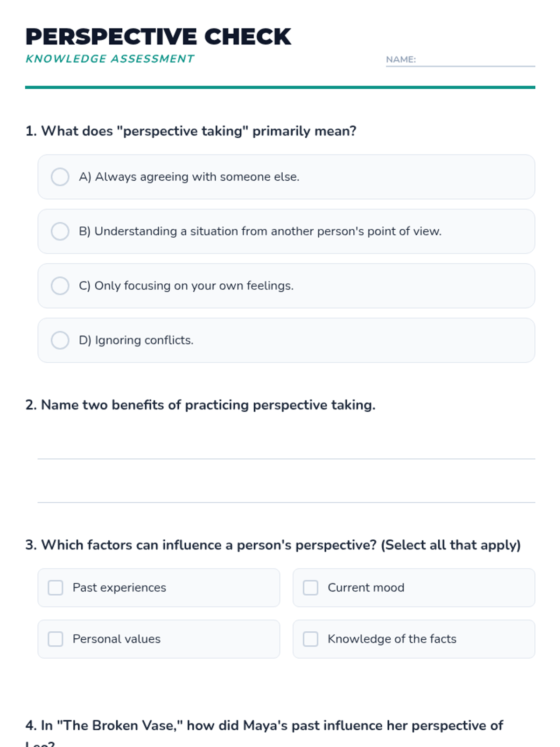Select radio button for "Always agreeing with someone else"
Screen dimensions: 560x747
coord(60,177)
